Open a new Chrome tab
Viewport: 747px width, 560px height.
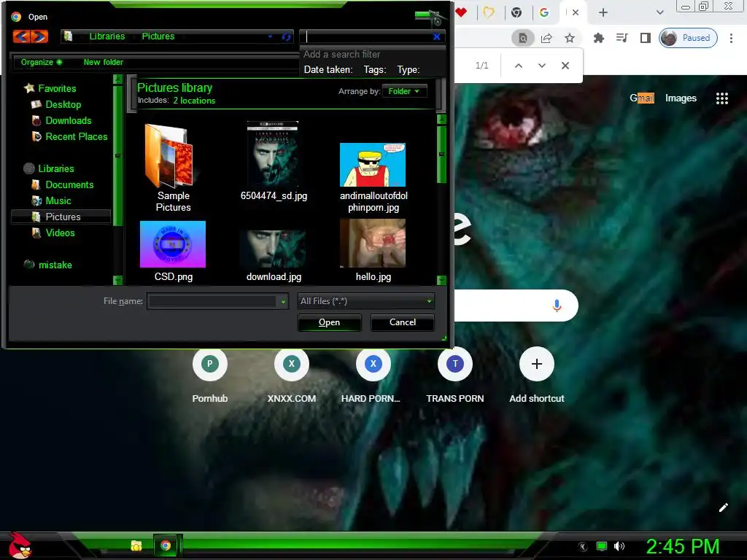click(603, 13)
